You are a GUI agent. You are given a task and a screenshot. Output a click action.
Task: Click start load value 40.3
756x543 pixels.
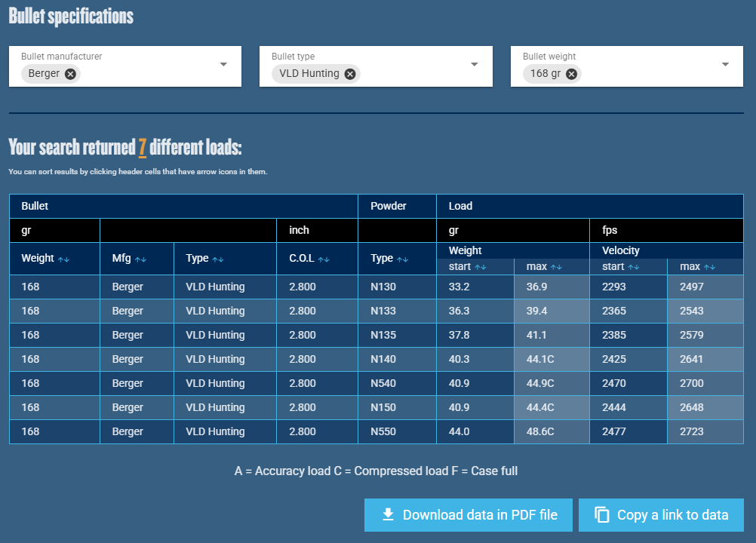click(x=459, y=360)
